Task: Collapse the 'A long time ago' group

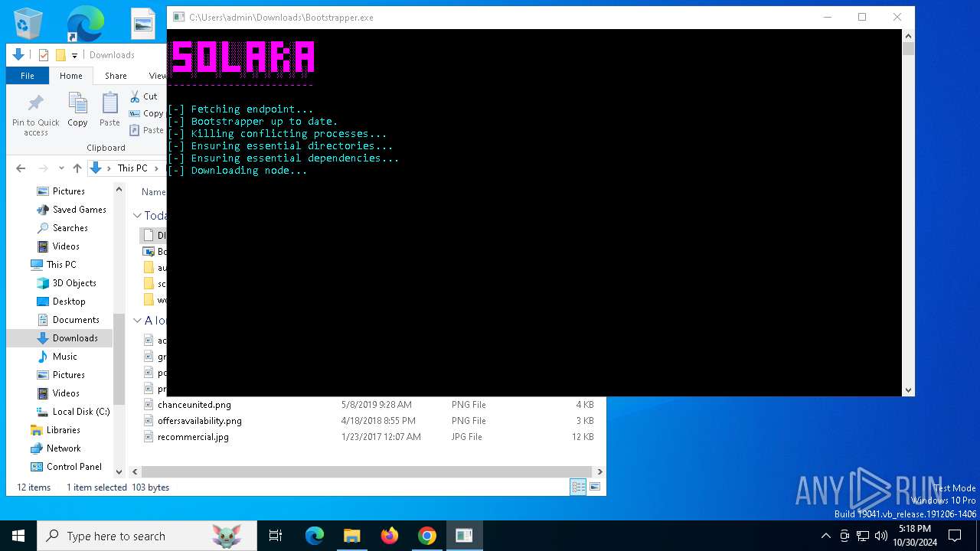Action: coord(138,321)
